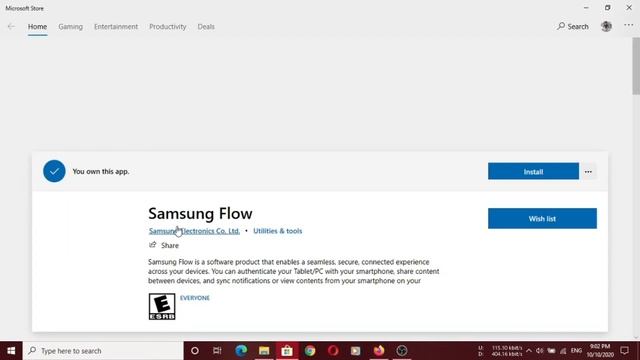Open Cortana from the taskbar
The image size is (640, 360).
pyautogui.click(x=195, y=351)
